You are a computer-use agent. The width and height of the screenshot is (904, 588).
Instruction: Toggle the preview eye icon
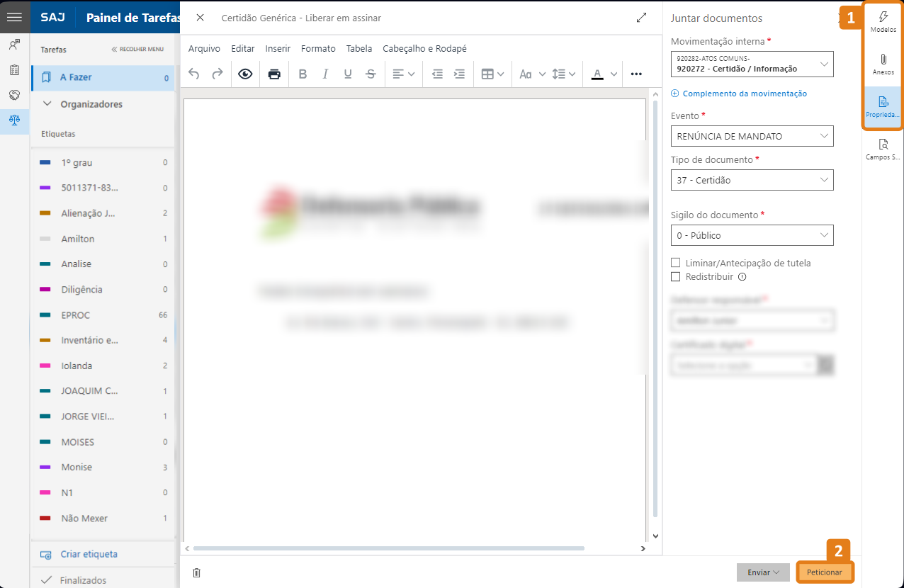coord(245,74)
